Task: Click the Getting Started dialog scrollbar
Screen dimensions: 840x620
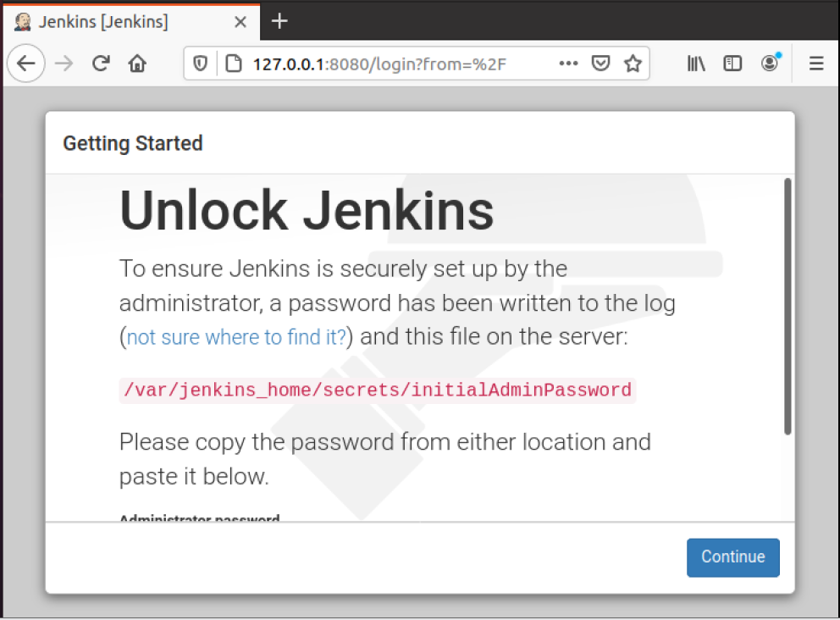Action: (x=787, y=305)
